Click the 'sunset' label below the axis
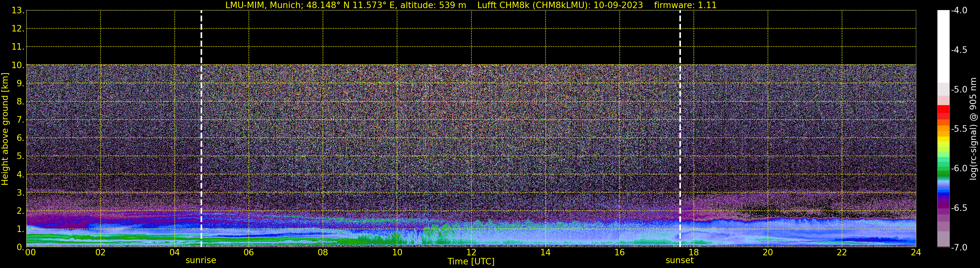The image size is (980, 268). [x=679, y=261]
